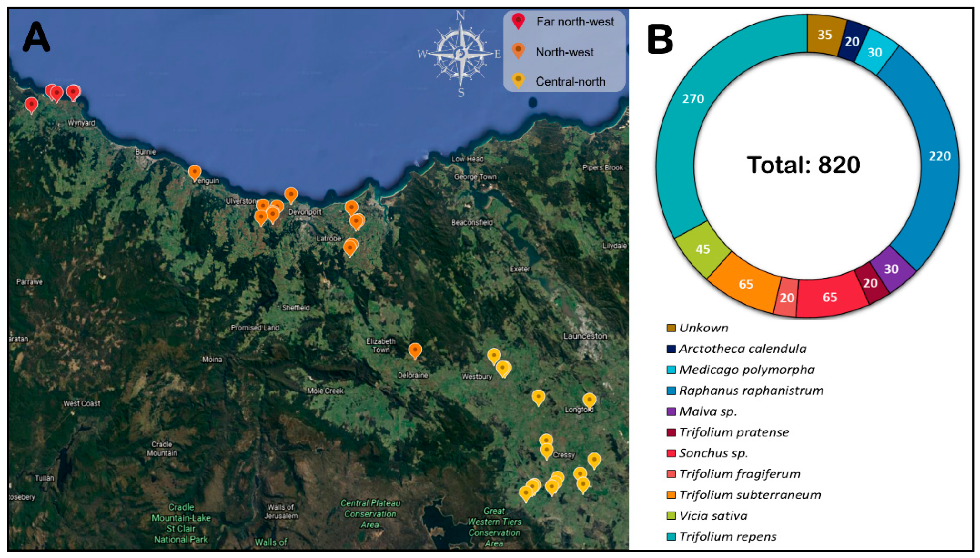
Task: Select the orange 65 donut segment
Action: pos(745,284)
